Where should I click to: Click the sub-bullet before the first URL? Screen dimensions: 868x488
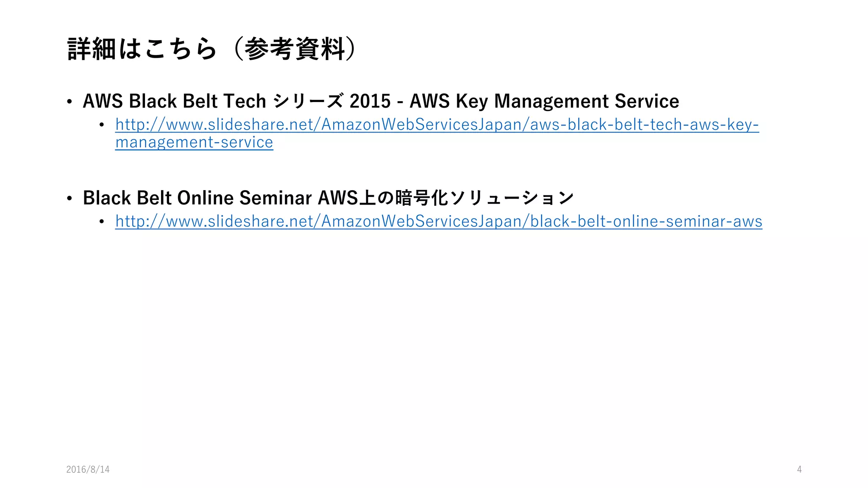click(x=102, y=125)
